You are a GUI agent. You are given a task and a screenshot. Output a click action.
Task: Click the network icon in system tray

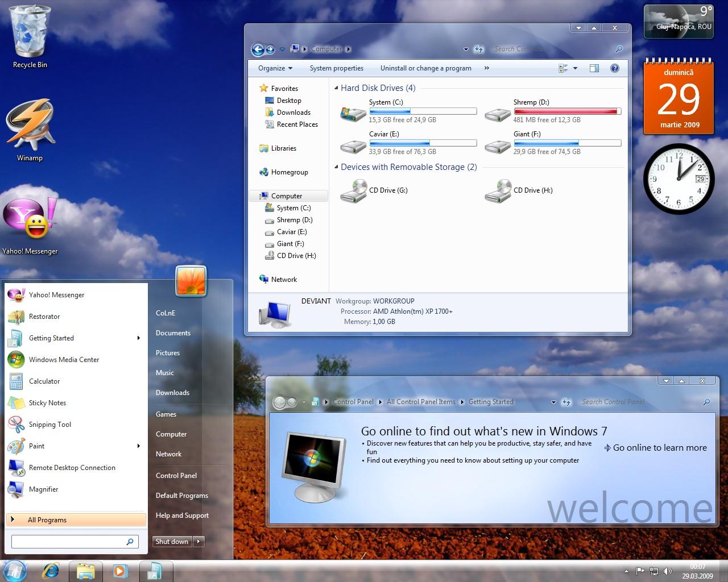tap(654, 571)
